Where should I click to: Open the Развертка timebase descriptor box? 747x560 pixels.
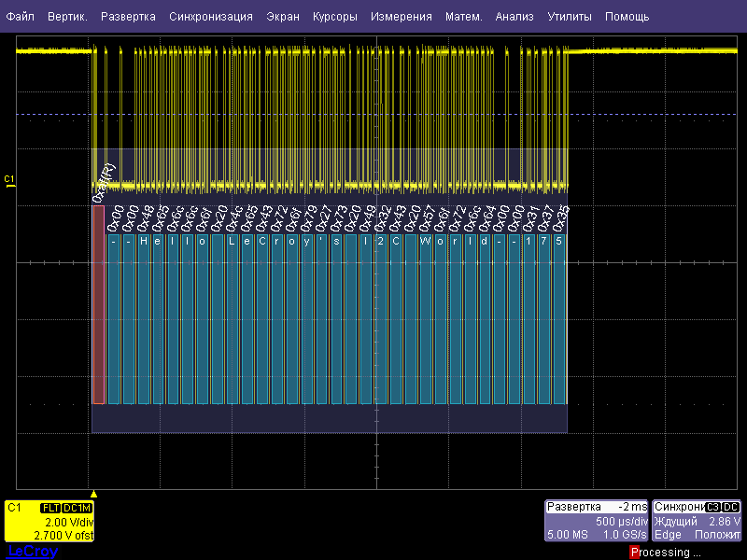click(597, 521)
